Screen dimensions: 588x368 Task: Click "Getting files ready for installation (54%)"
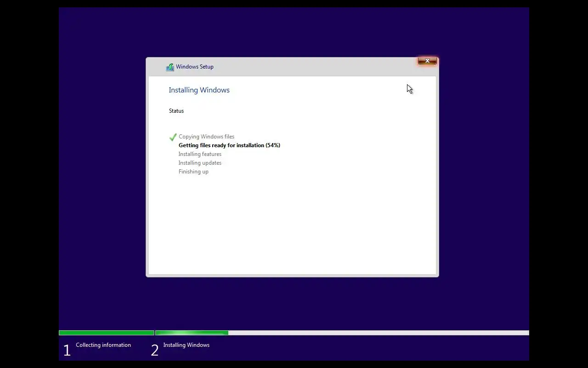229,145
